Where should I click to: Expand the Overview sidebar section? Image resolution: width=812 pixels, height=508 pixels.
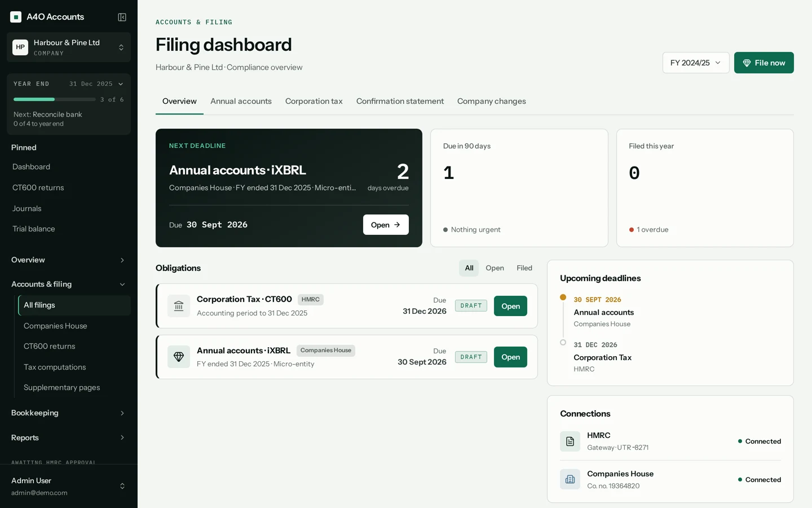pos(69,260)
